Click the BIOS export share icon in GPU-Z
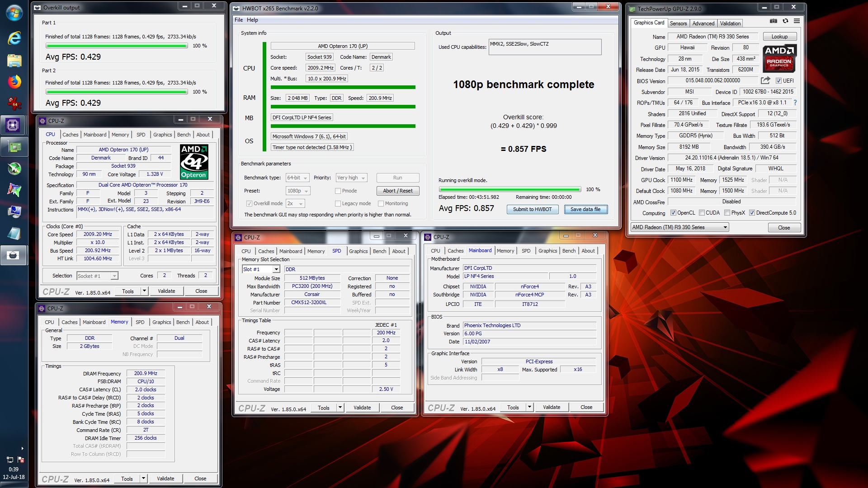The image size is (868, 488). tap(765, 80)
